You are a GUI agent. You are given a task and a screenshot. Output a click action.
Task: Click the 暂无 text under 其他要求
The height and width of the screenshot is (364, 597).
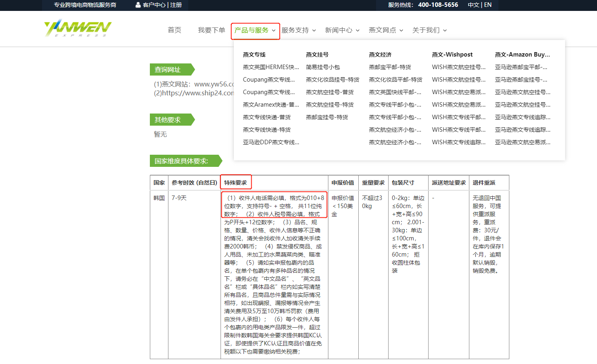pyautogui.click(x=160, y=134)
